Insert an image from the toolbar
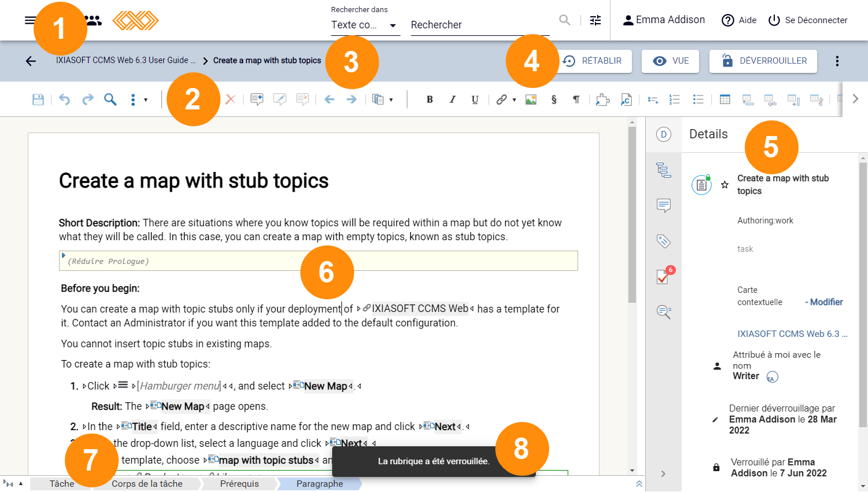868x492 pixels. (x=531, y=100)
